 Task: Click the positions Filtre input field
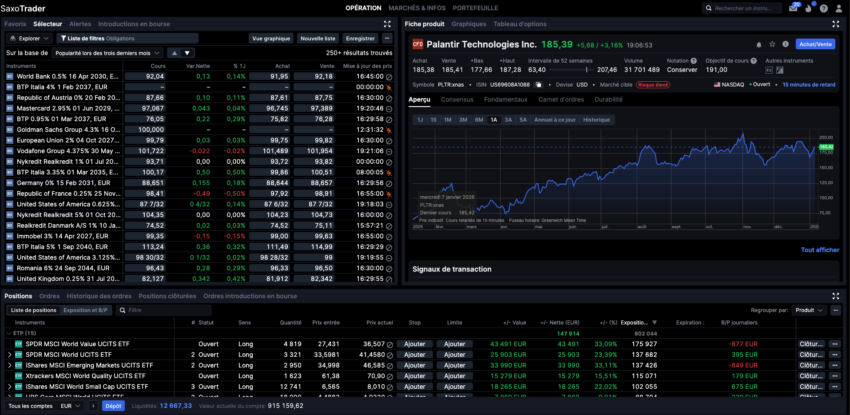pos(164,310)
